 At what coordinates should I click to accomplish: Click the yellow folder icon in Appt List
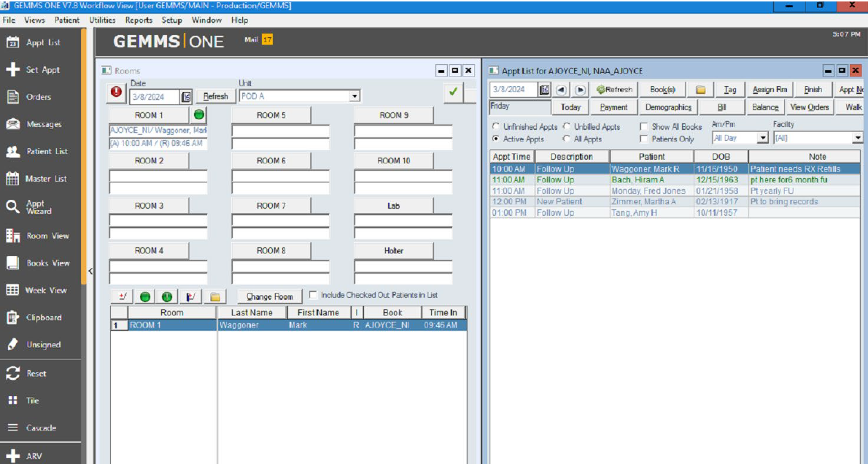pos(700,90)
